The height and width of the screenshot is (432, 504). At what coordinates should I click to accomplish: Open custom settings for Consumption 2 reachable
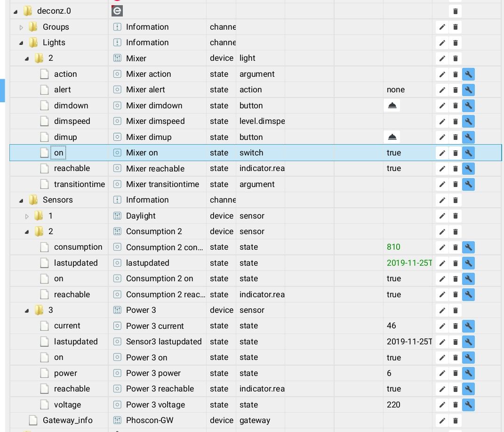pyautogui.click(x=468, y=294)
